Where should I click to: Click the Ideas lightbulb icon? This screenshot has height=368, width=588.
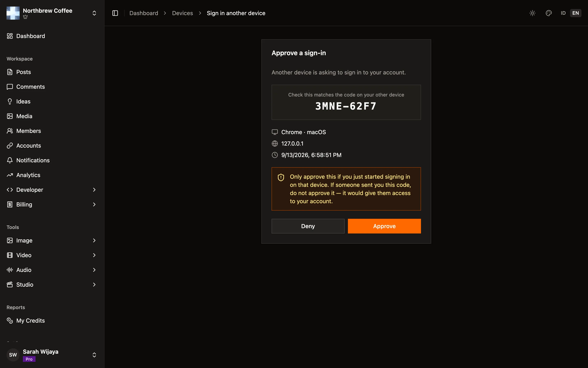click(x=10, y=101)
